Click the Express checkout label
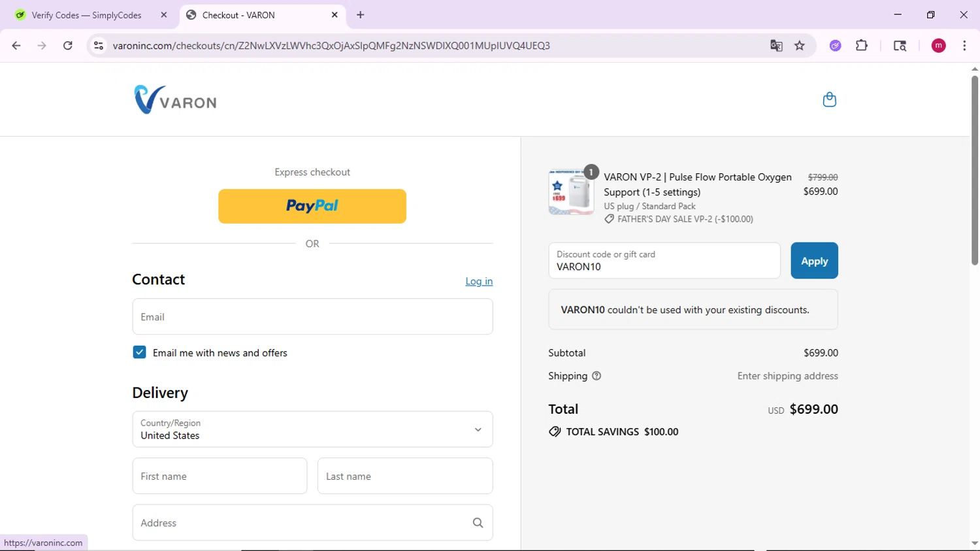The height and width of the screenshot is (551, 980). click(x=312, y=172)
